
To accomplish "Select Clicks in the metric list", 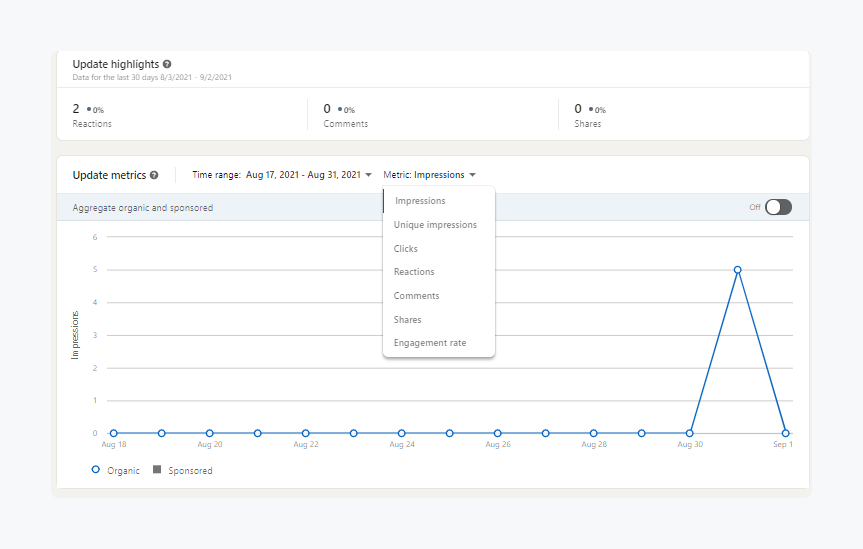I will tap(406, 249).
